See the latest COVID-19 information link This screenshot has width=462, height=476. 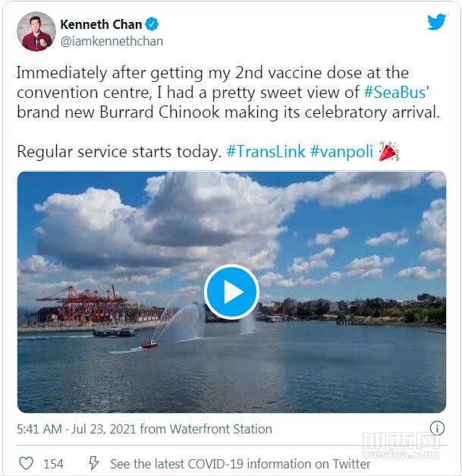[x=240, y=464]
